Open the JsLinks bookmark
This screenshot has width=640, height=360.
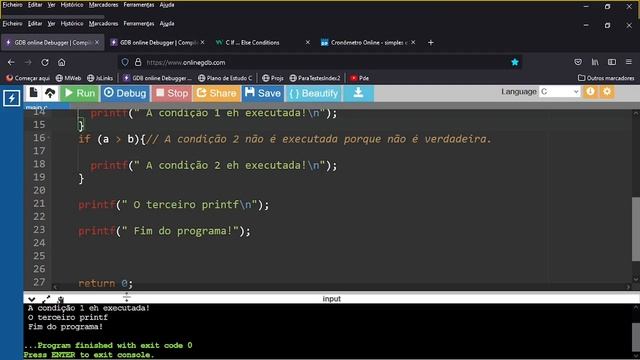(x=100, y=78)
